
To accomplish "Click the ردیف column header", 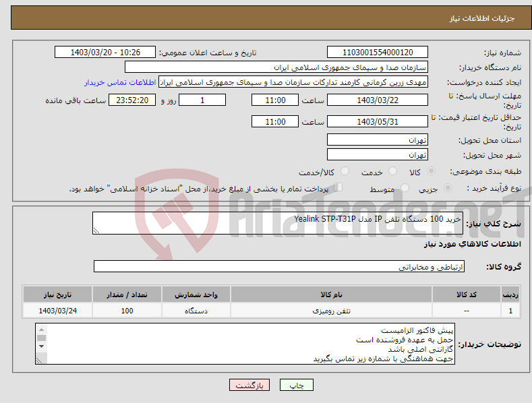I will [x=510, y=294].
